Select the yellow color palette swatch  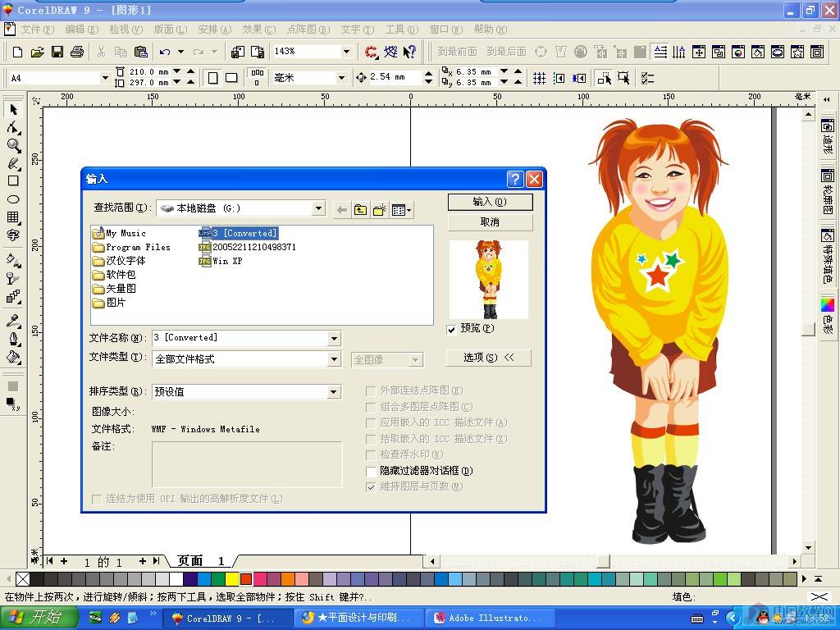pos(232,578)
